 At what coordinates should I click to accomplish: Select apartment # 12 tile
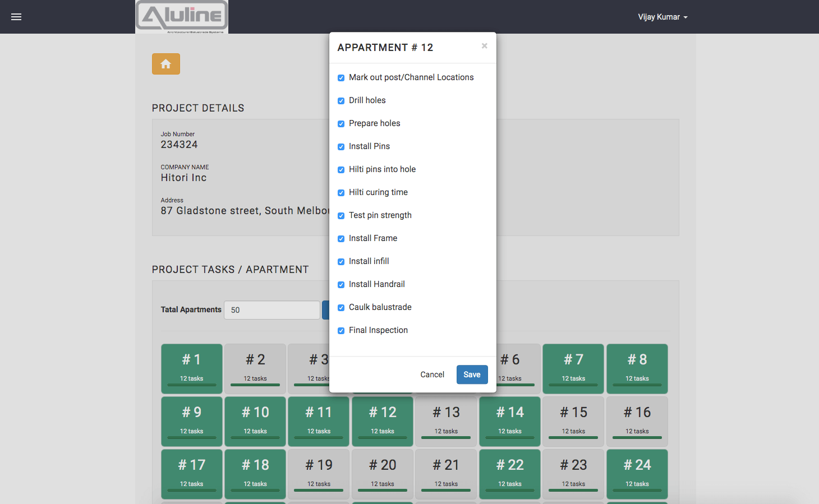coord(383,421)
